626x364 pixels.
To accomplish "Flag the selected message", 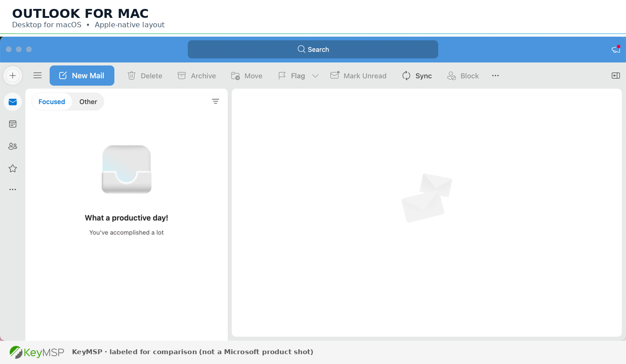I will point(292,76).
